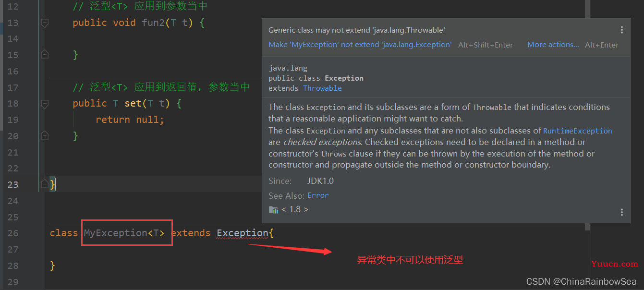This screenshot has height=290, width=644.
Task: Open the More actions... link
Action: pyautogui.click(x=553, y=45)
